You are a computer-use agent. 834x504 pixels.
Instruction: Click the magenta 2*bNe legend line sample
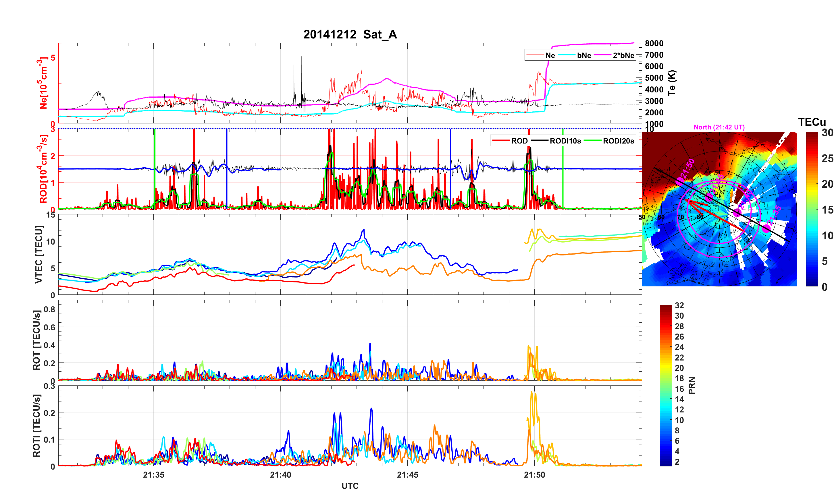[602, 55]
